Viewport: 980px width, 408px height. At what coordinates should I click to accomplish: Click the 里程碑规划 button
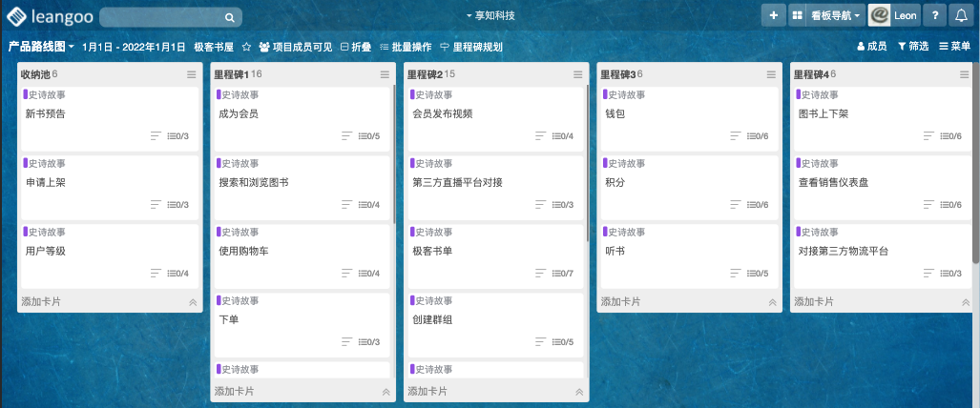pyautogui.click(x=470, y=47)
